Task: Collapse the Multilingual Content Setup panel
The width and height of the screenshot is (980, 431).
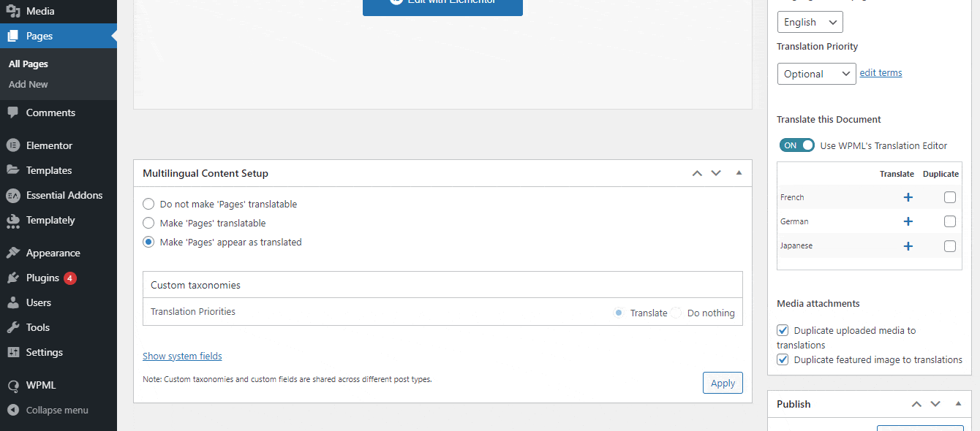Action: (x=739, y=172)
